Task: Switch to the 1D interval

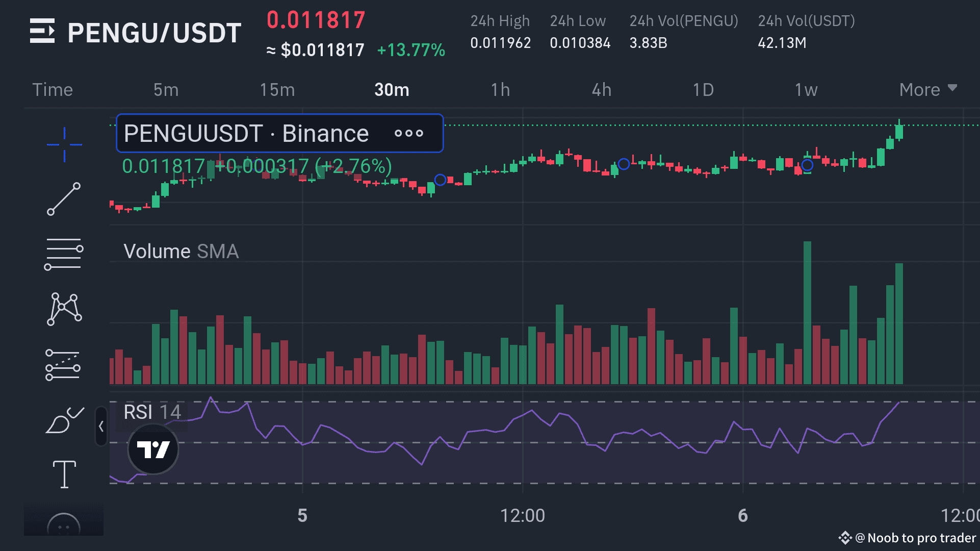Action: point(703,90)
